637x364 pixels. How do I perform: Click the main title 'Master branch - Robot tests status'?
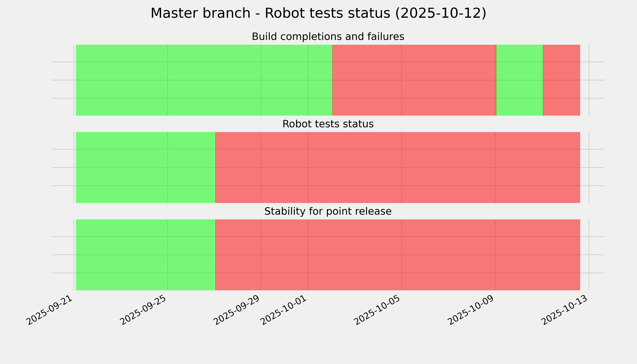[x=318, y=13]
